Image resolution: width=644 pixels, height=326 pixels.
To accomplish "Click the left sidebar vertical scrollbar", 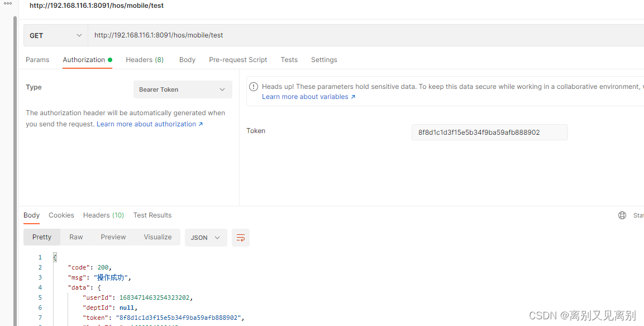I will (15, 171).
